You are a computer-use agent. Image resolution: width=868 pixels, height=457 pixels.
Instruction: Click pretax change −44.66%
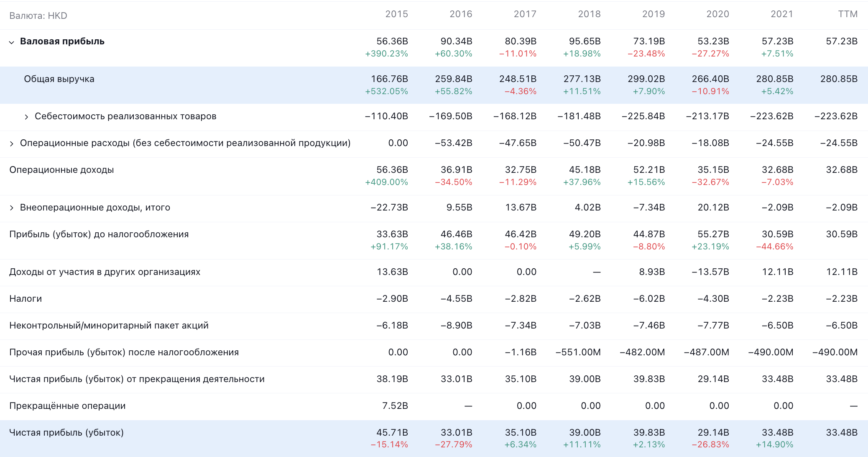coord(774,247)
